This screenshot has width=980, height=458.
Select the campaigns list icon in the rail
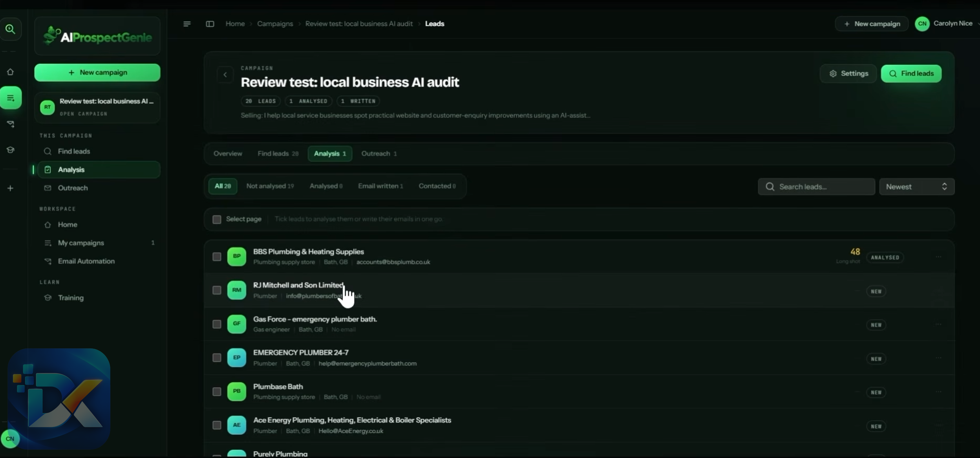11,98
